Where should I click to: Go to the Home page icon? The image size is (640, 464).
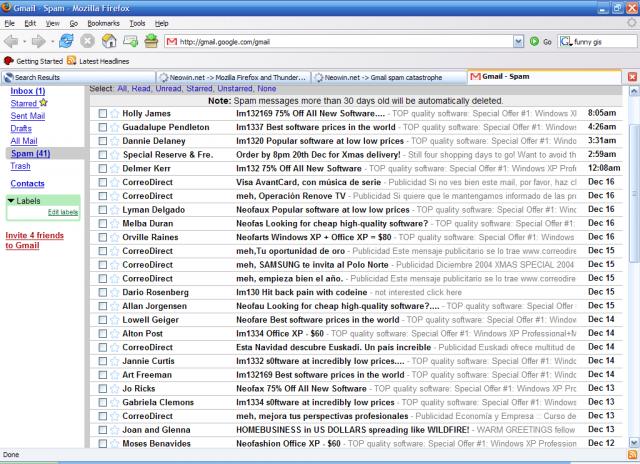tap(109, 41)
